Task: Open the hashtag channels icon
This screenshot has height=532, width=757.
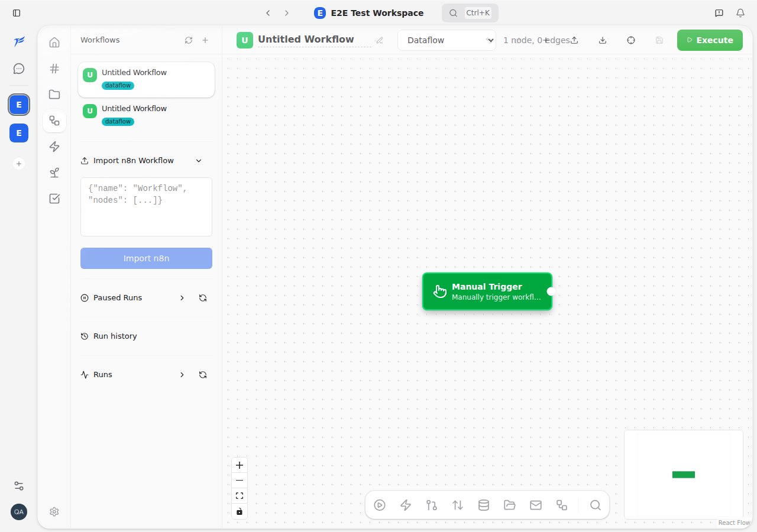Action: tap(54, 69)
